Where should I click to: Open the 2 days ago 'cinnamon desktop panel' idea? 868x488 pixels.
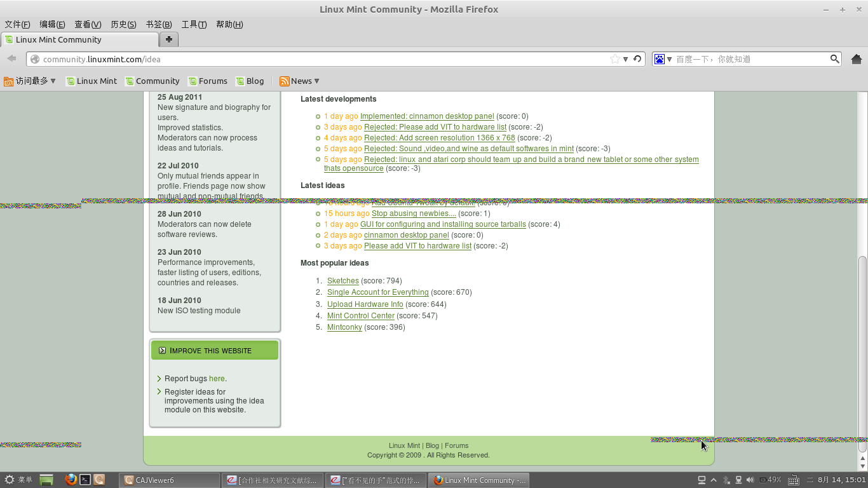(x=406, y=235)
